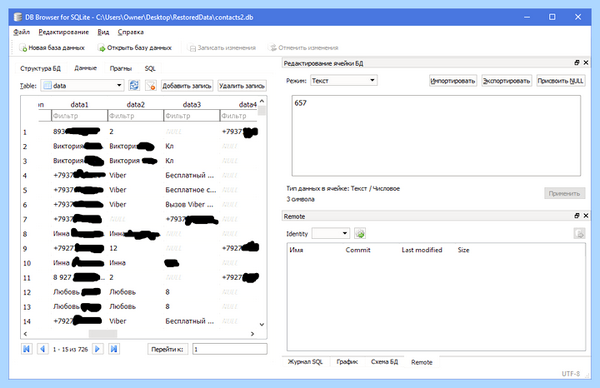Open the cell edit mode dropdown
The height and width of the screenshot is (388, 600).
344,80
